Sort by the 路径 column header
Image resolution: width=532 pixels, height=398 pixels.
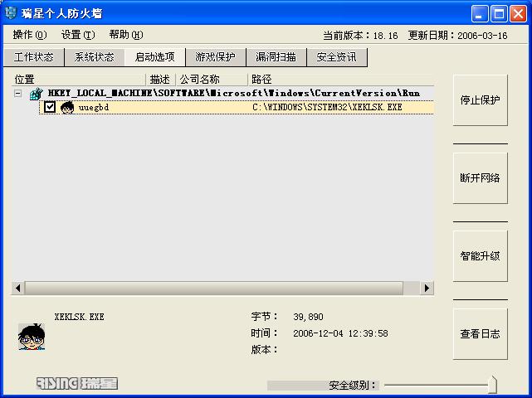341,80
